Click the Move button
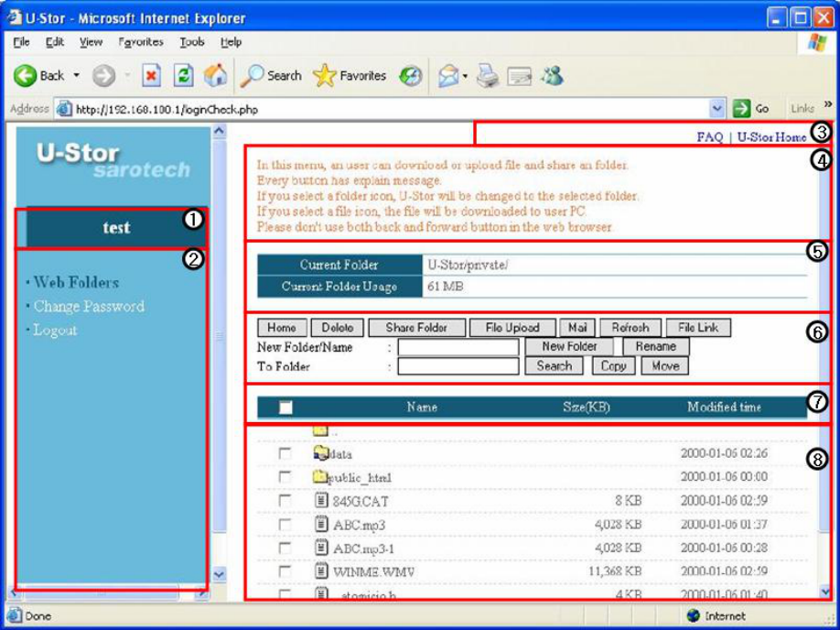The height and width of the screenshot is (630, 840). pos(665,366)
